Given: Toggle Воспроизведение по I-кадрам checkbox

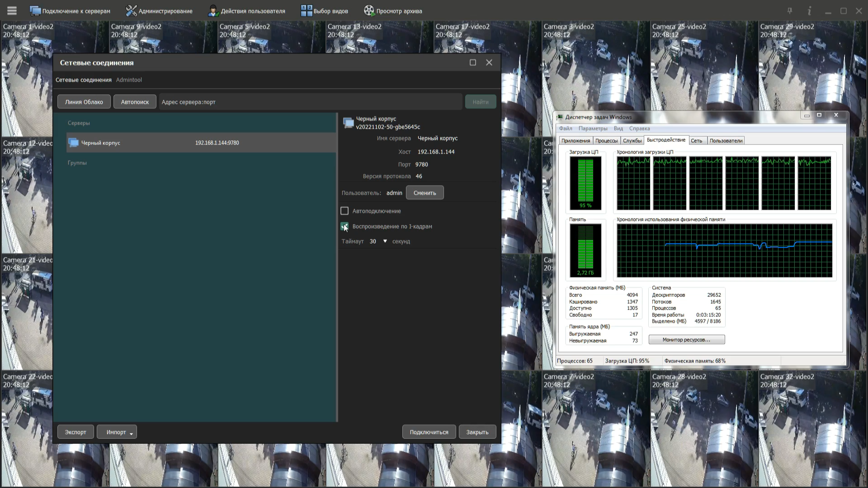Looking at the screenshot, I should pyautogui.click(x=344, y=226).
